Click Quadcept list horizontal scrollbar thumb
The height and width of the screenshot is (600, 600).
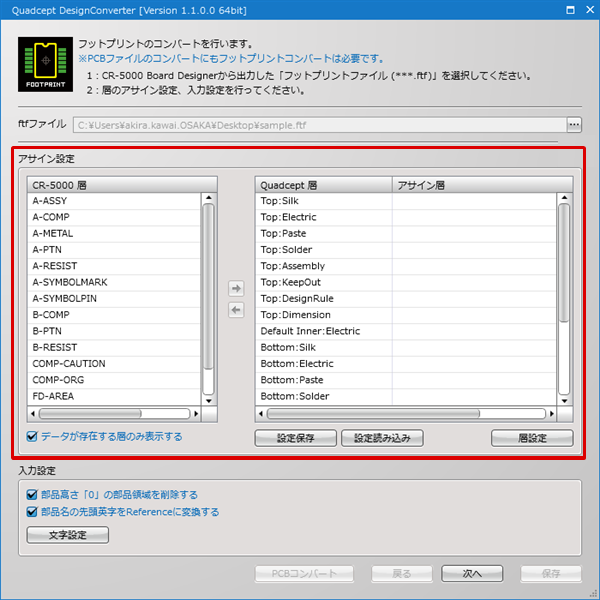click(x=373, y=413)
